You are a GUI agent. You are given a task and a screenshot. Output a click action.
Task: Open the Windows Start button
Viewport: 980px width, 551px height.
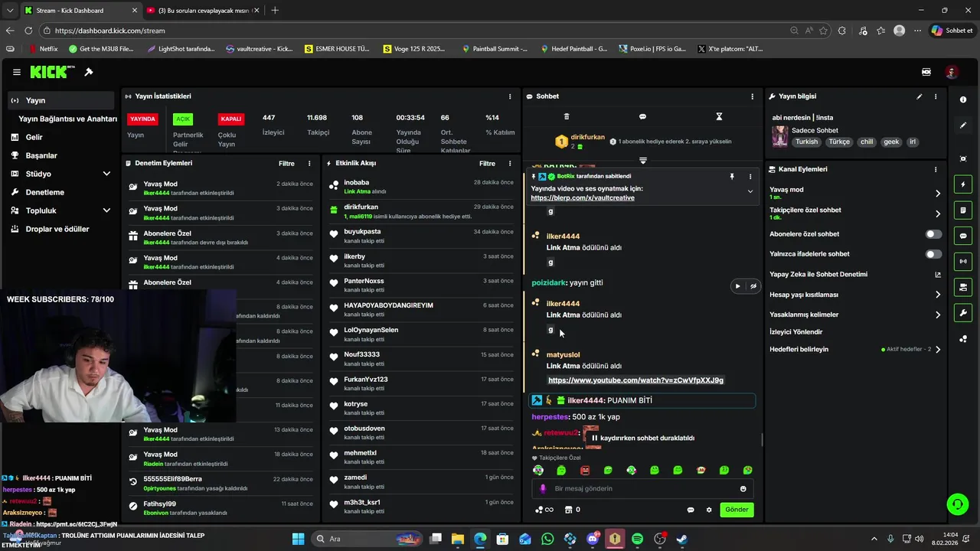tap(298, 539)
